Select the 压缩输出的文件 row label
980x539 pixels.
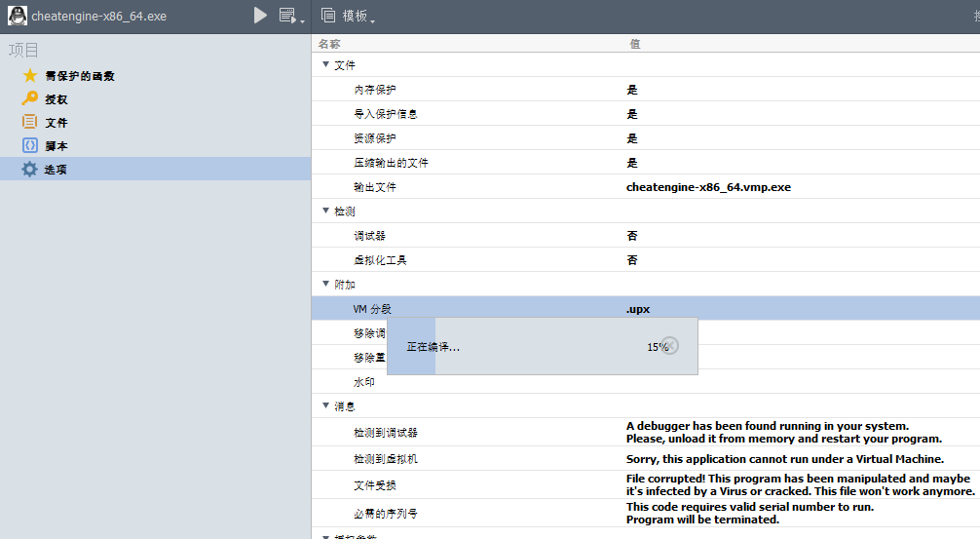(x=392, y=163)
